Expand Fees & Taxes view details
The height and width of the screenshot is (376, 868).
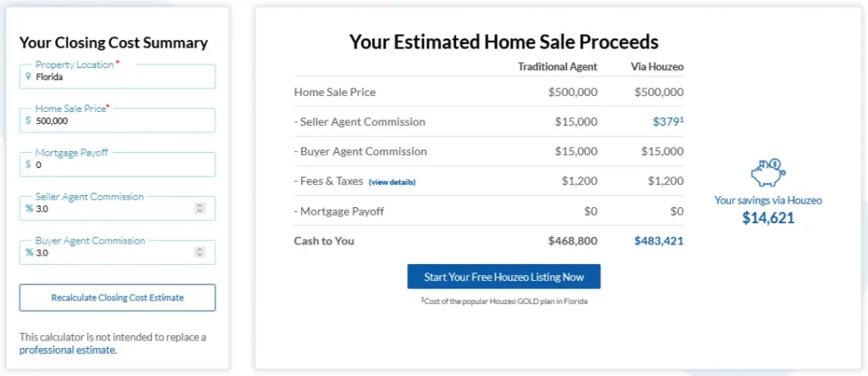point(392,182)
